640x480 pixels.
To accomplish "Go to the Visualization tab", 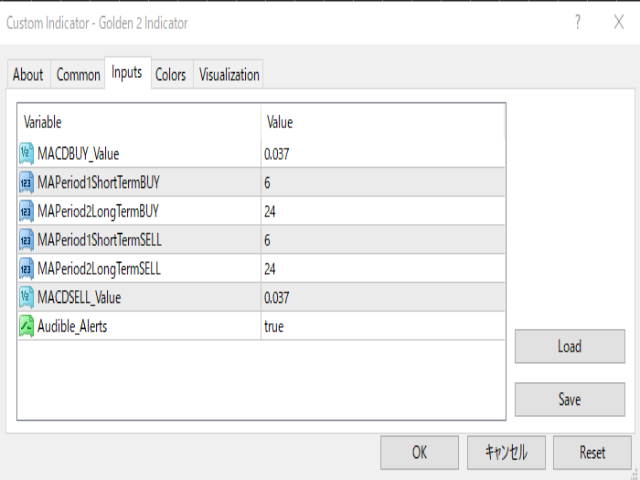I will point(229,75).
